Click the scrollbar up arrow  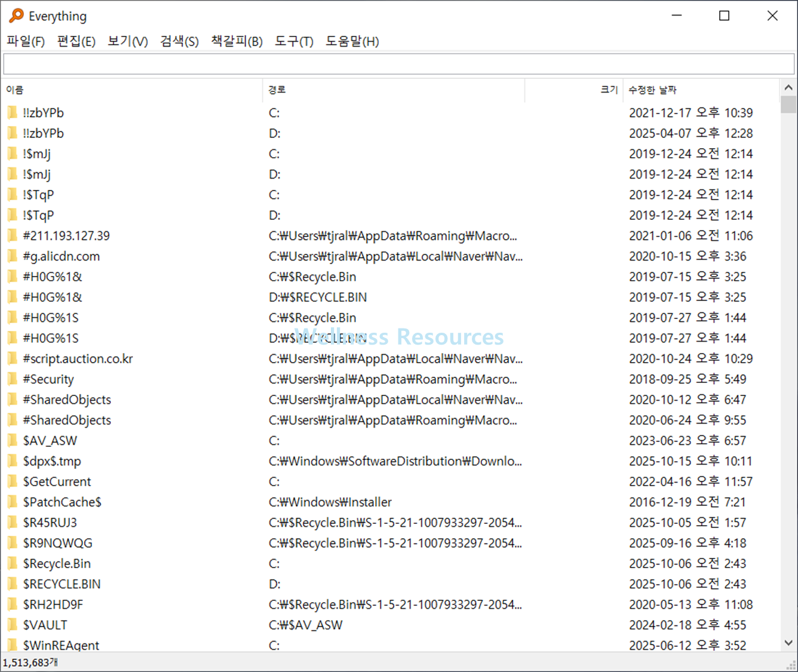tap(788, 88)
